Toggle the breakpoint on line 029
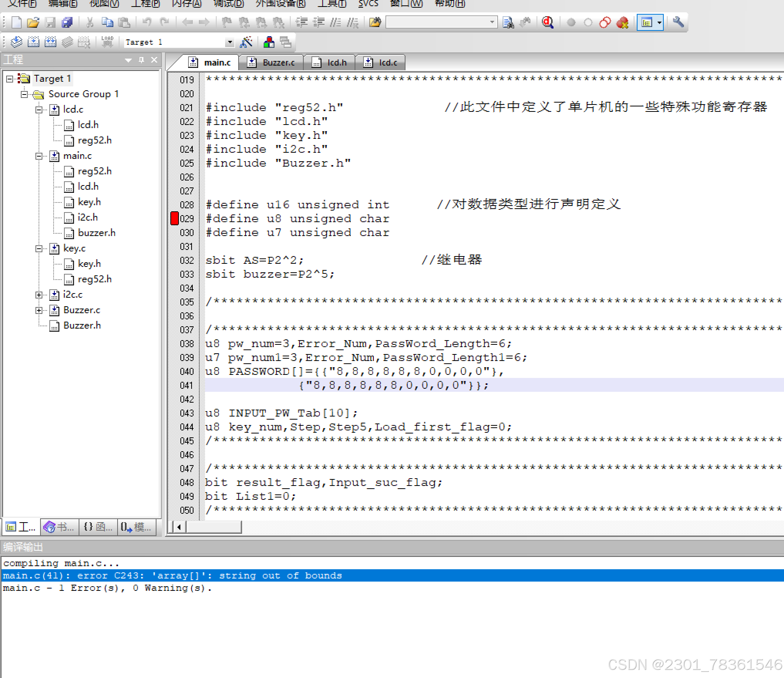 pyautogui.click(x=174, y=219)
